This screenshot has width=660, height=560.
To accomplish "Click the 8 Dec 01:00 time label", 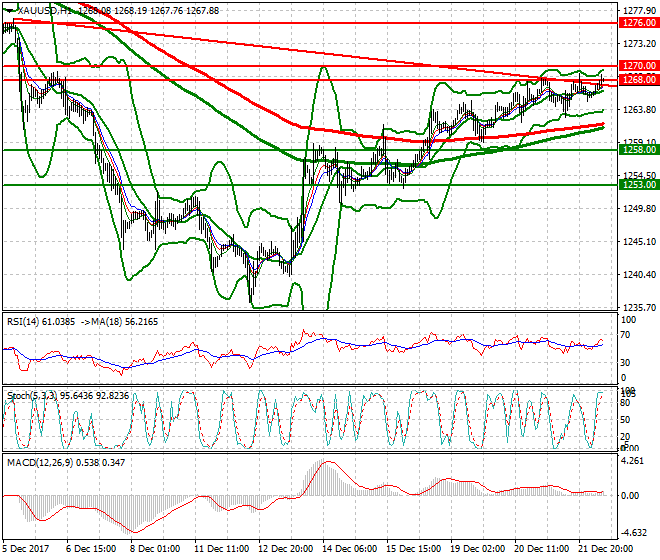I will point(155,549).
